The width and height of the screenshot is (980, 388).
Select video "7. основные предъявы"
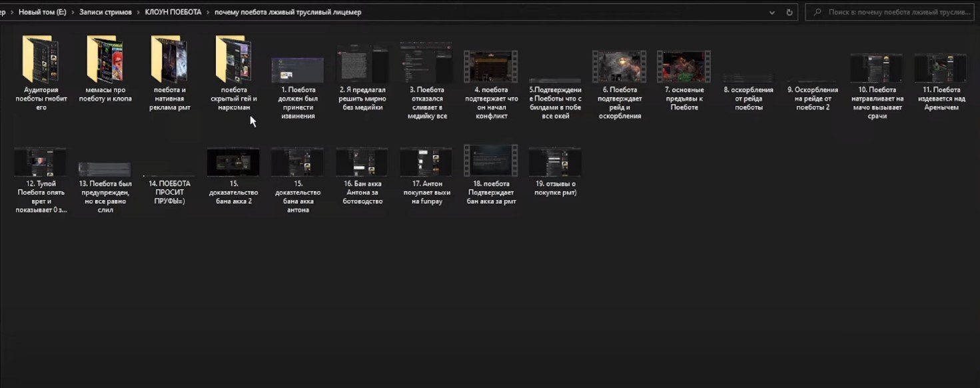(x=684, y=67)
